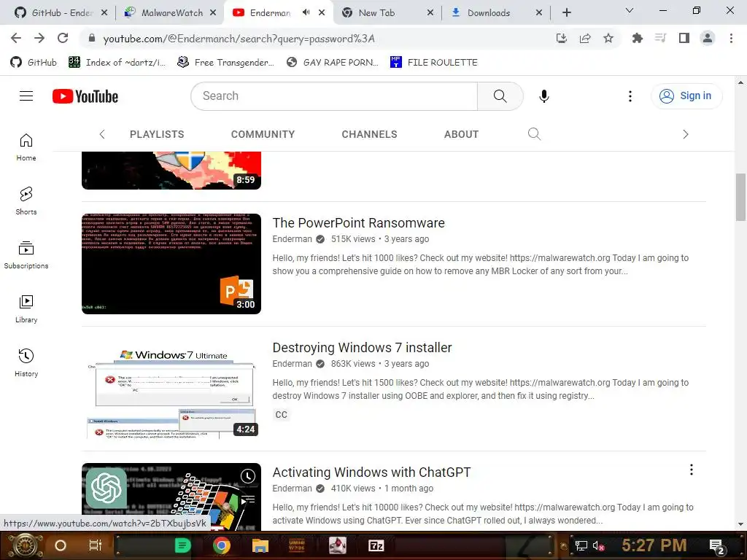Mute tab audio on Enderman tab

point(306,12)
